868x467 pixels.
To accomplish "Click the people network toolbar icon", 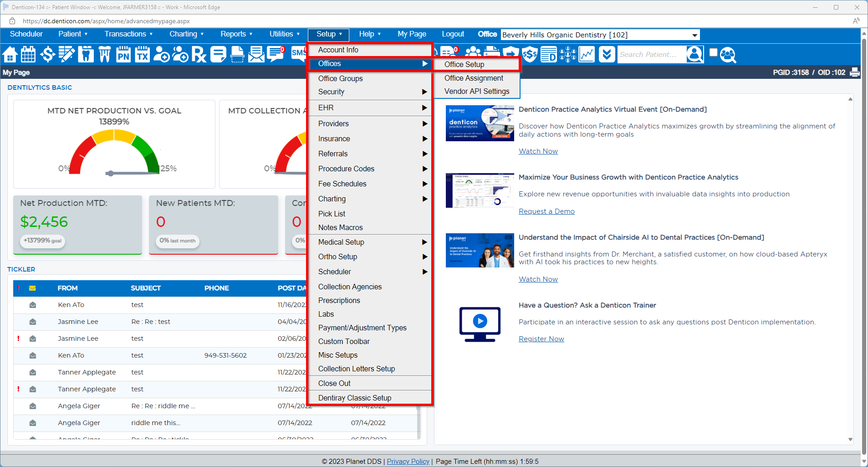I will (568, 55).
